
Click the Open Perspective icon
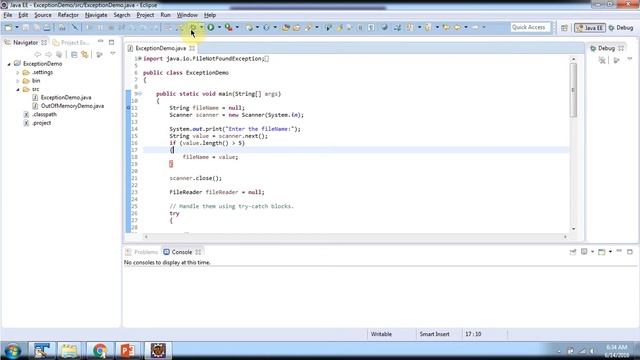point(564,28)
